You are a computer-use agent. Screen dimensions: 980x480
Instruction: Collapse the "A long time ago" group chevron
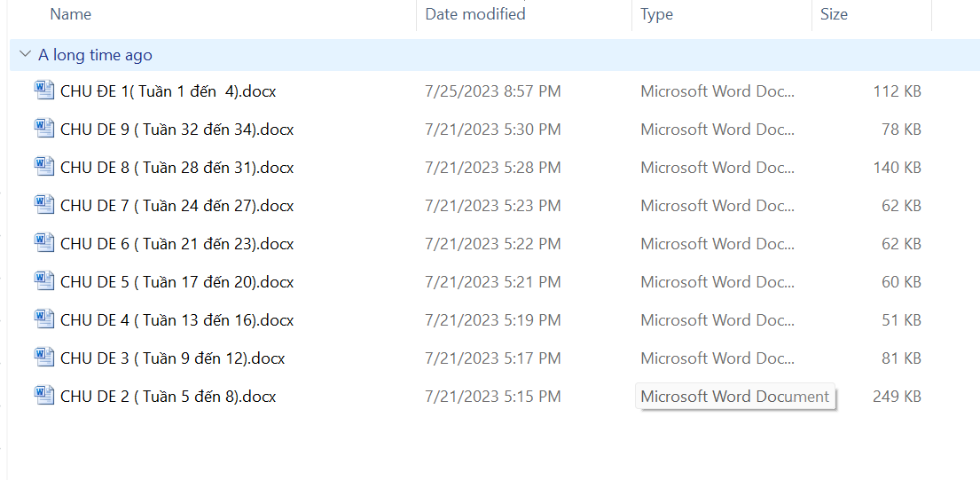[25, 55]
